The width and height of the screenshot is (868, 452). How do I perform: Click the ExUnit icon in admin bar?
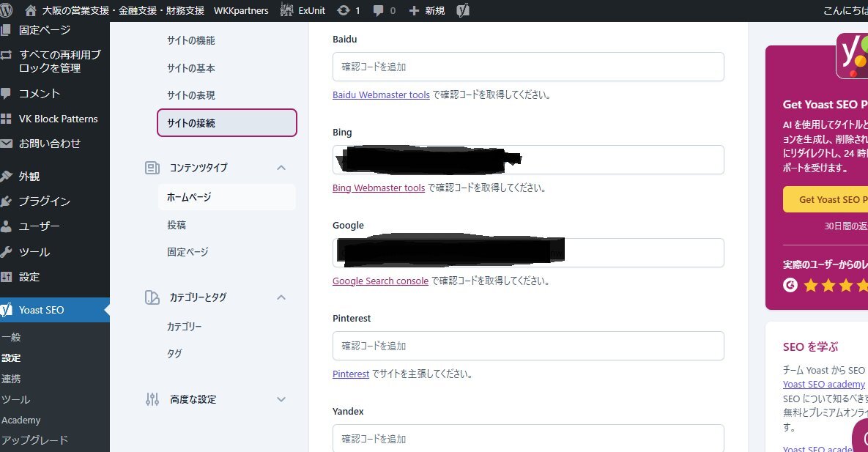pos(286,10)
